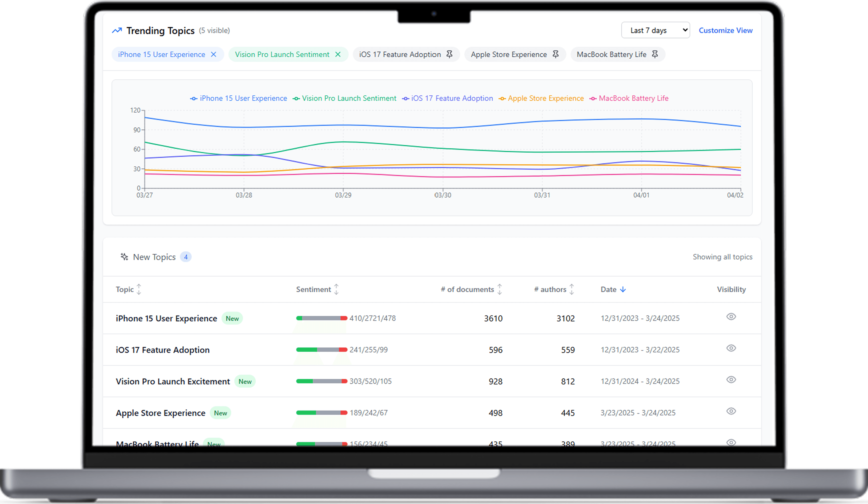The height and width of the screenshot is (504, 868).
Task: Select the Apple Store Experience chip label
Action: point(509,54)
